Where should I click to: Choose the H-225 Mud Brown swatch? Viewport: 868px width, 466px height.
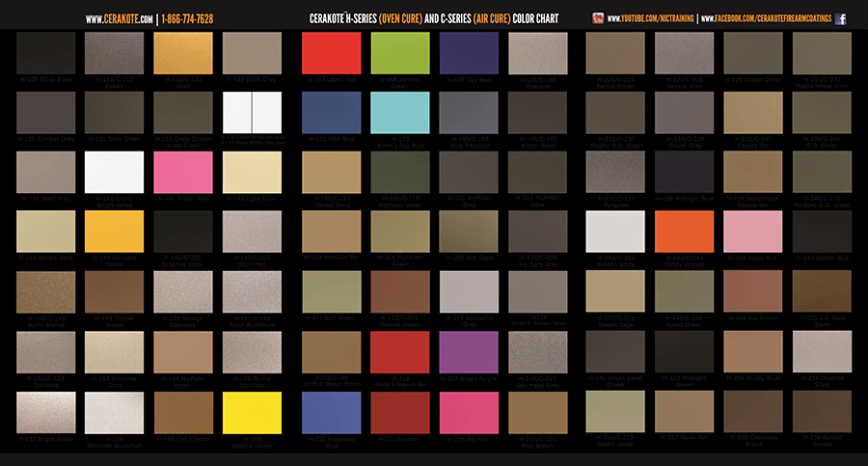538,413
